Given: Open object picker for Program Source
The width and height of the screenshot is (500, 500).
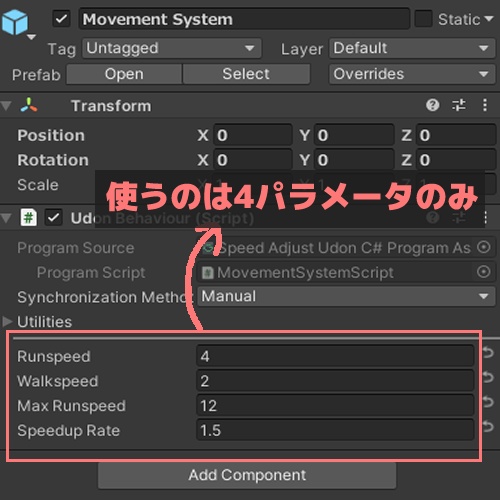Looking at the screenshot, I should (x=483, y=247).
